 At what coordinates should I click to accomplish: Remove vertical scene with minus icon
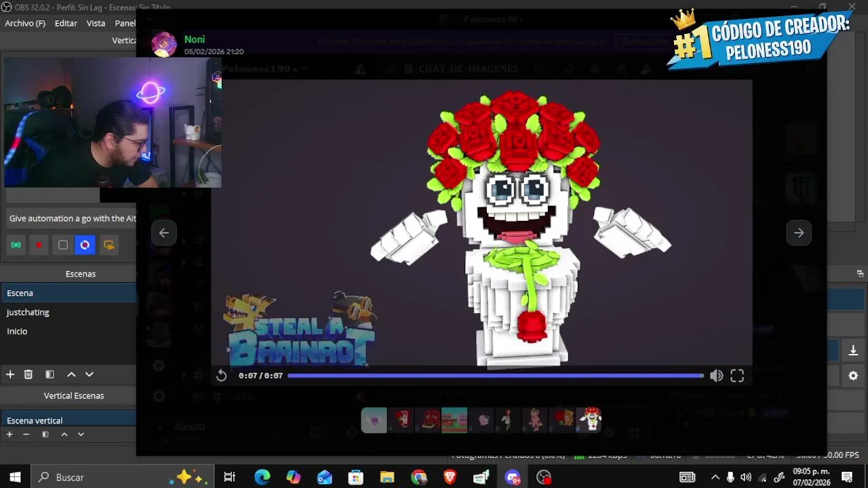[x=26, y=434]
